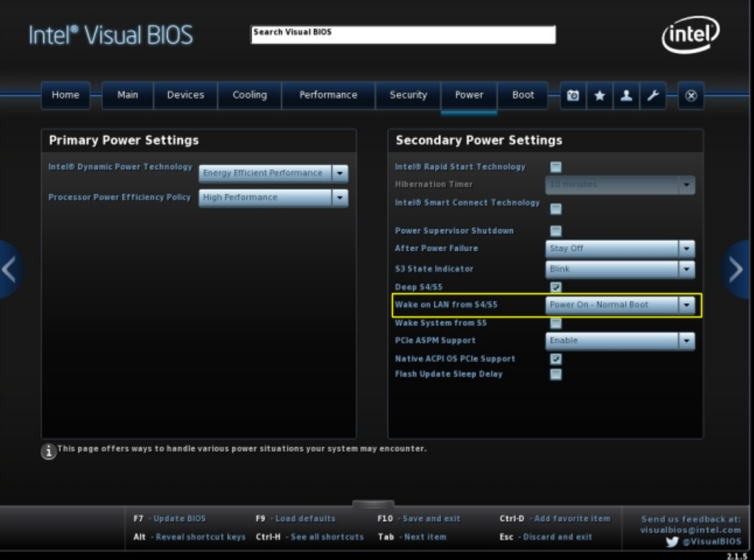Open Processor Power Efficiency Policy dropdown arrow
This screenshot has height=560, width=754.
(x=340, y=197)
